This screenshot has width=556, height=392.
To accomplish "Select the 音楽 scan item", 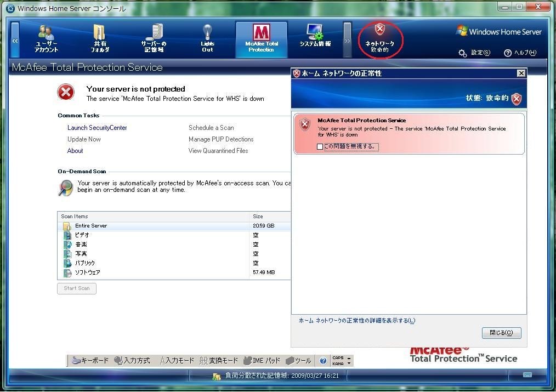I will coord(174,245).
